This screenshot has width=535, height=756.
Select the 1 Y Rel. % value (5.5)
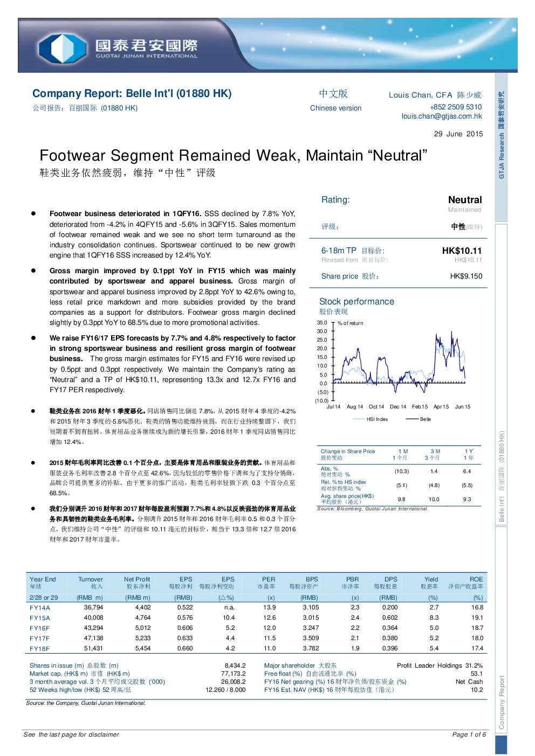tap(467, 485)
